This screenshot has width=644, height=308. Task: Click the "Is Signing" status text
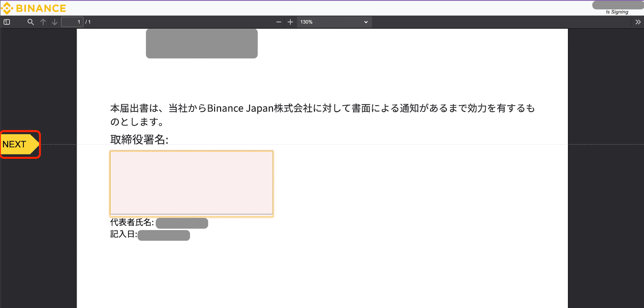pos(617,12)
